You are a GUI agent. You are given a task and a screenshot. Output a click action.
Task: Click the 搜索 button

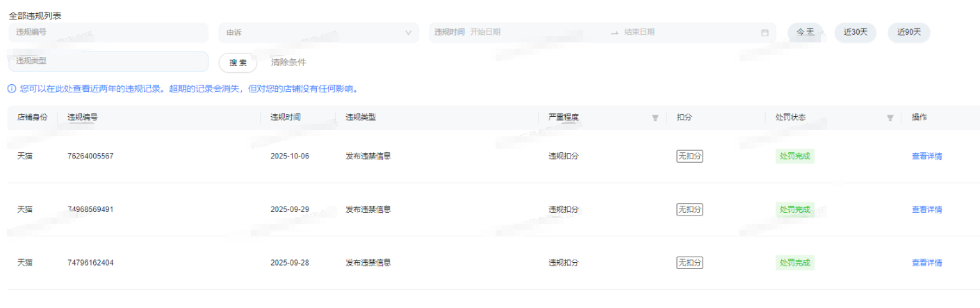pos(238,63)
